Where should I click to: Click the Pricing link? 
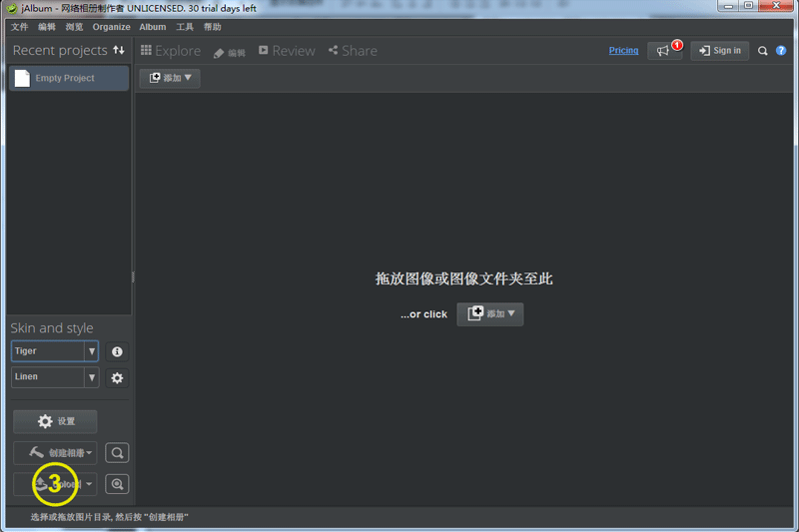pyautogui.click(x=623, y=51)
